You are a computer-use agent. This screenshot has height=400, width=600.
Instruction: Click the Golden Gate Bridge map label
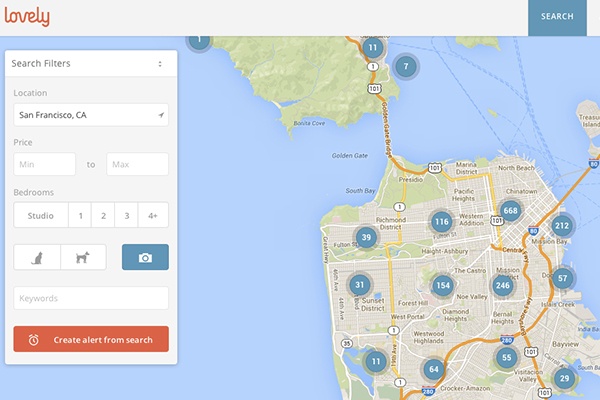click(x=387, y=130)
